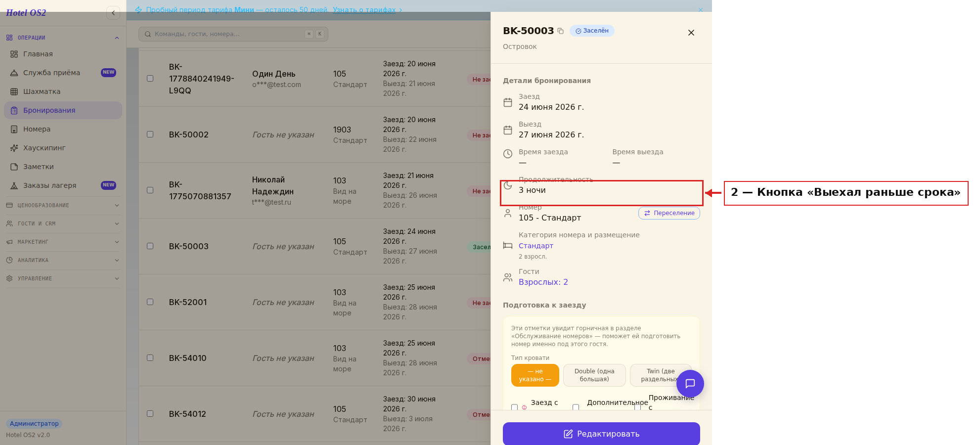The height and width of the screenshot is (445, 980).
Task: Collapse the sidebar with the chevron button
Action: (x=113, y=13)
